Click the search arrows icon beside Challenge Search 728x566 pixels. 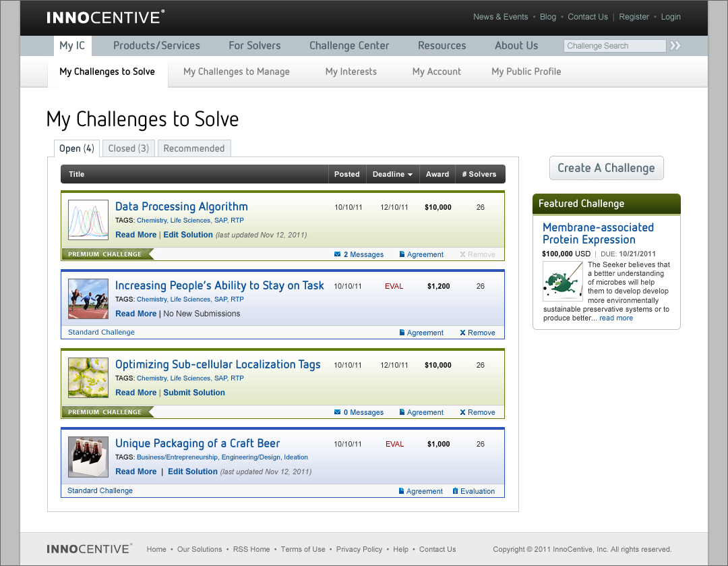click(675, 46)
